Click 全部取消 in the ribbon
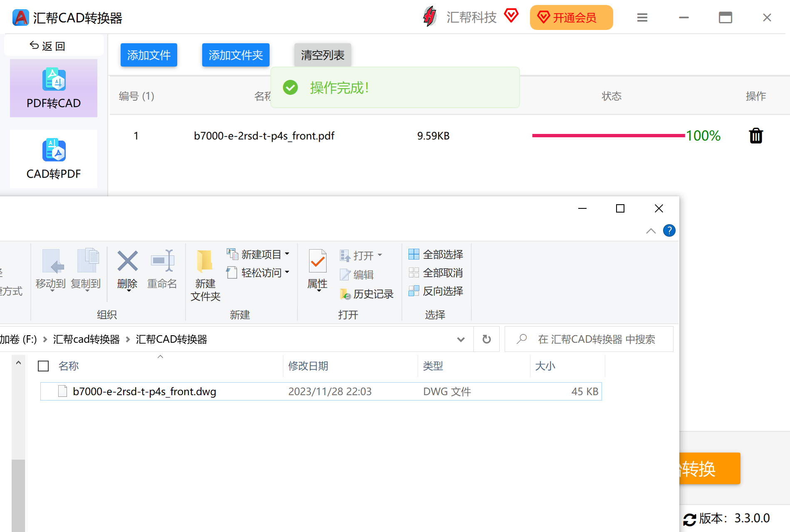Viewport: 790px width, 532px height. [x=436, y=272]
